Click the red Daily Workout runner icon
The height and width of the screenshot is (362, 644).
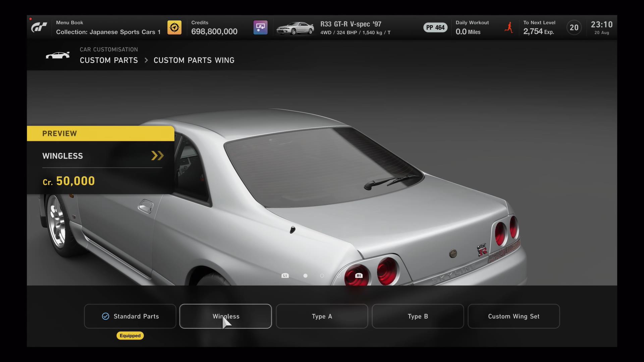509,27
